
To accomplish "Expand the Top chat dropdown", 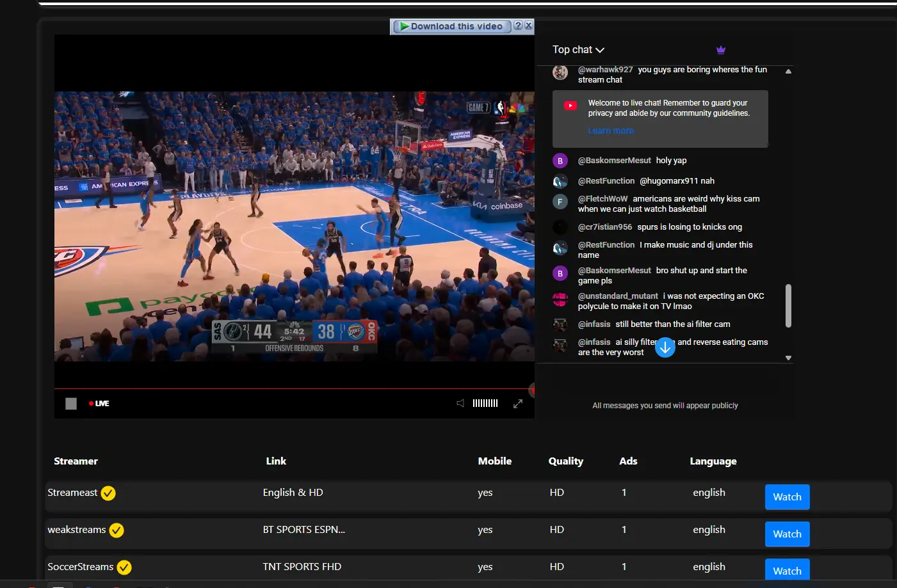I will pyautogui.click(x=578, y=50).
